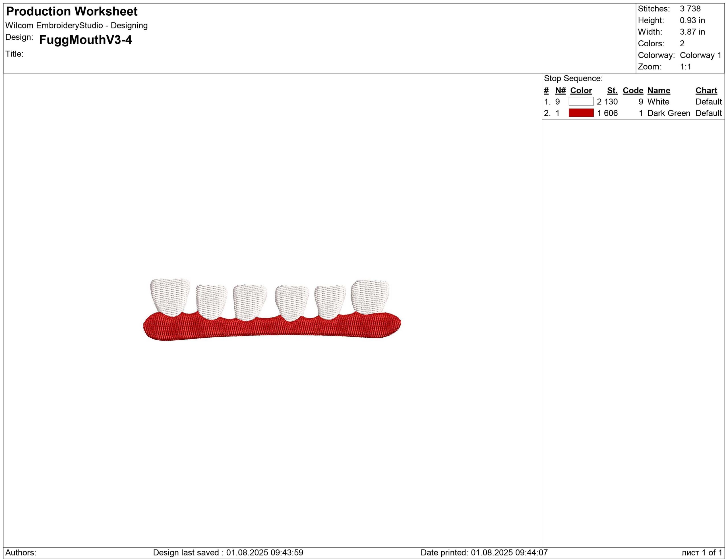This screenshot has height=560, width=728.
Task: Click the rightmost embroidered tooth
Action: pos(370,296)
